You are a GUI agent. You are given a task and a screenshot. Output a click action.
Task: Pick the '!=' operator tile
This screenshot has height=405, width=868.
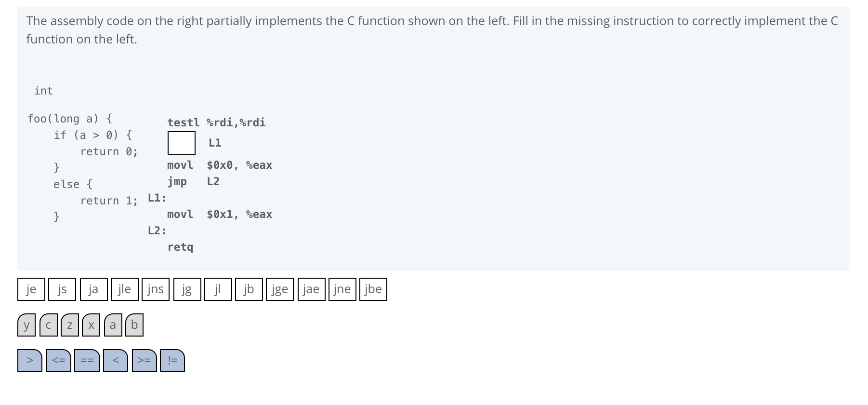(172, 361)
